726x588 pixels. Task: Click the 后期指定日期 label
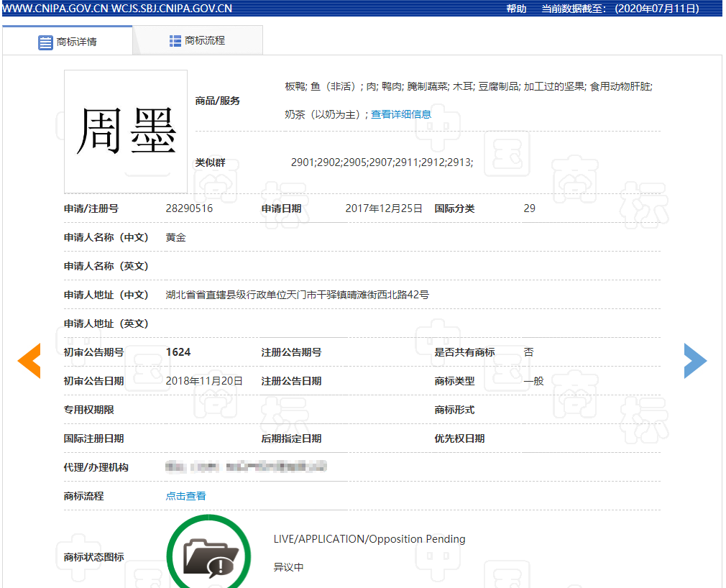291,438
